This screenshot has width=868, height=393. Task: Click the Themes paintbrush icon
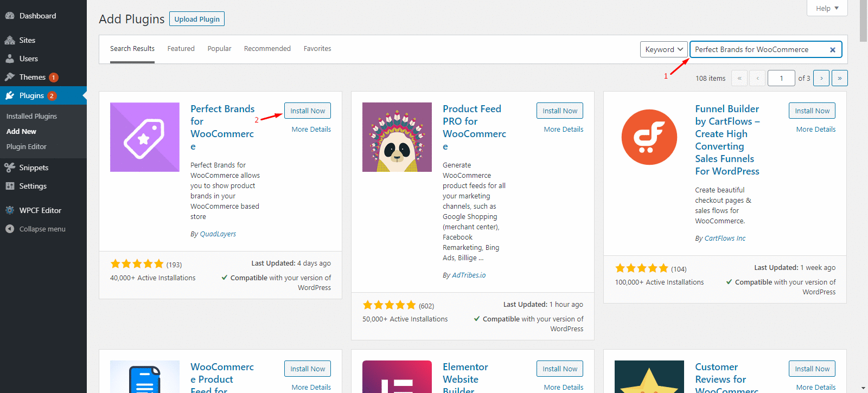click(x=10, y=77)
